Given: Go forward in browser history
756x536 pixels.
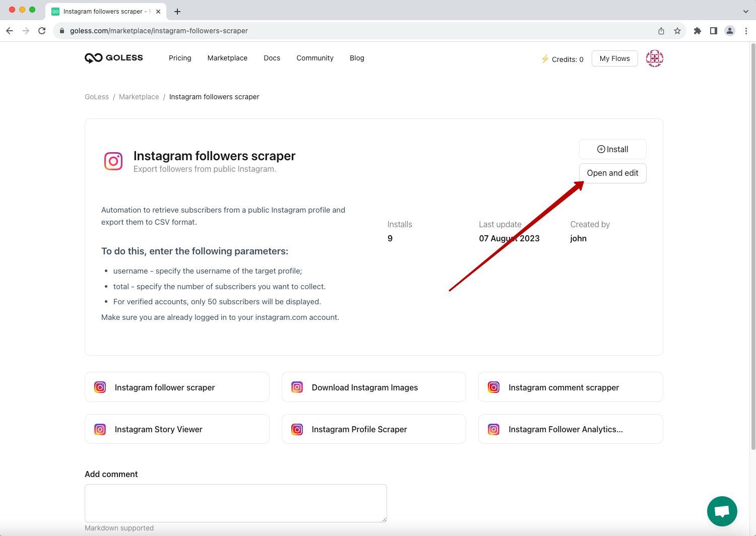Looking at the screenshot, I should coord(26,31).
